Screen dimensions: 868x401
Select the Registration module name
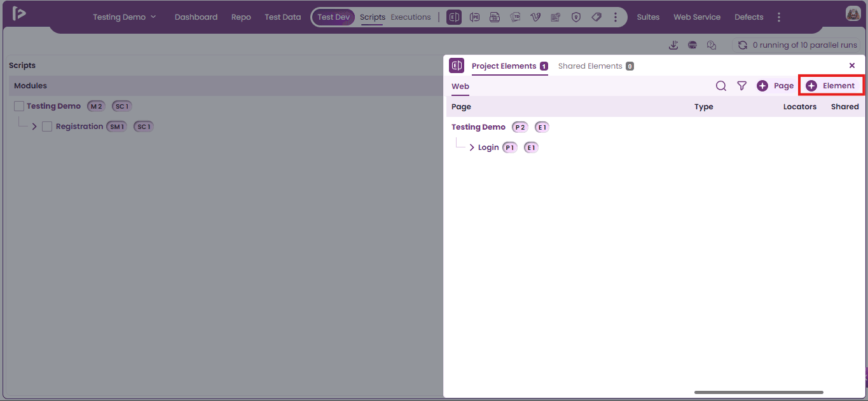pos(79,126)
